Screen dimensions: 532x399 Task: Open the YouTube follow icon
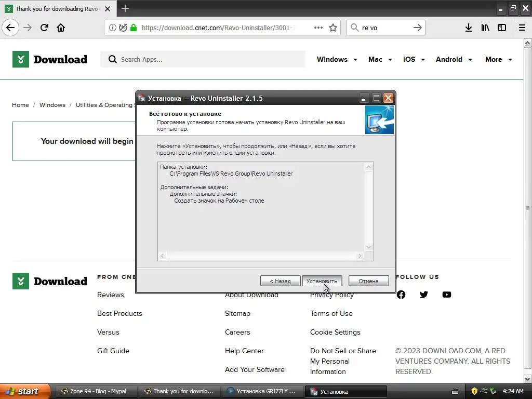click(x=447, y=295)
